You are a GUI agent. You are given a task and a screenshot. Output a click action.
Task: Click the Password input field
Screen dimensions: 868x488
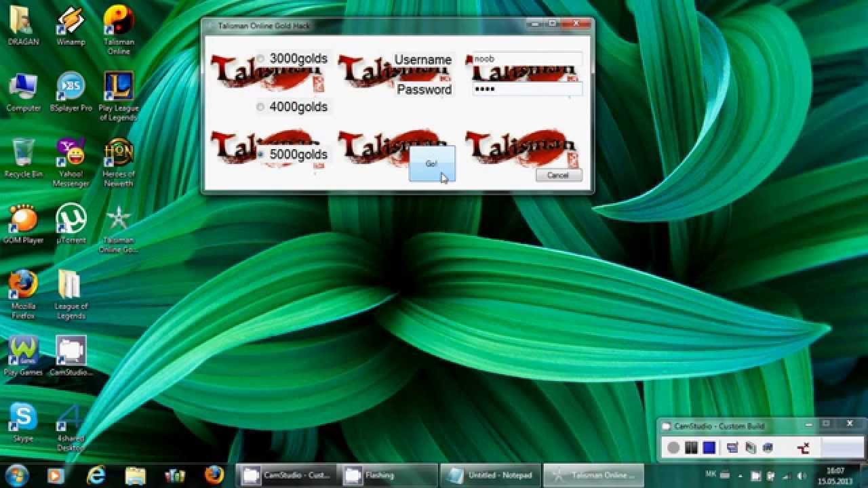pos(528,89)
